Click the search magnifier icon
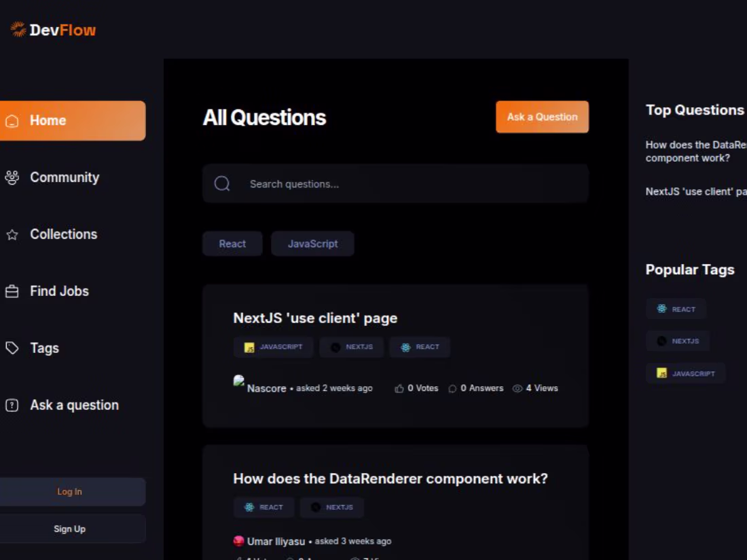Viewport: 747px width, 560px height. (221, 183)
